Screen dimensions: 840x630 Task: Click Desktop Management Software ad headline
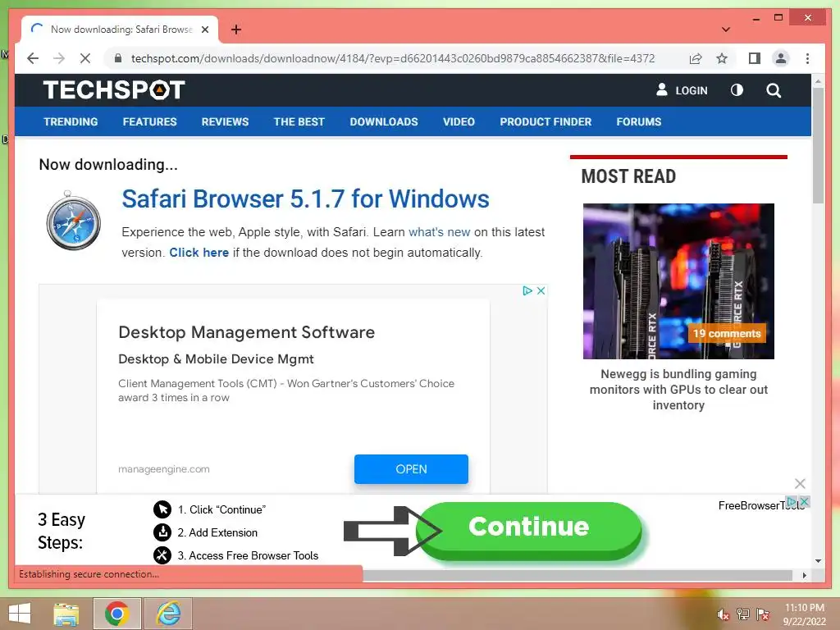tap(246, 332)
